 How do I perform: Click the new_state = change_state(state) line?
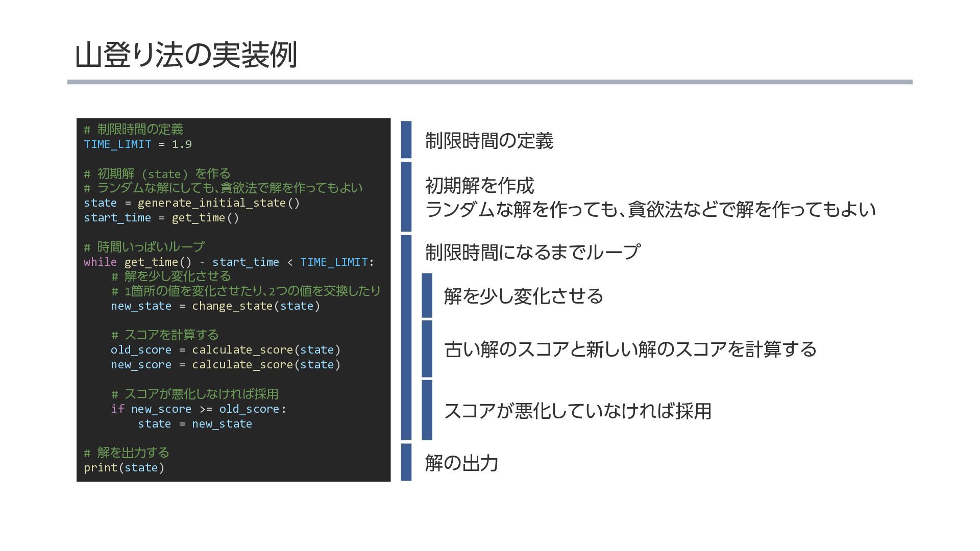215,306
